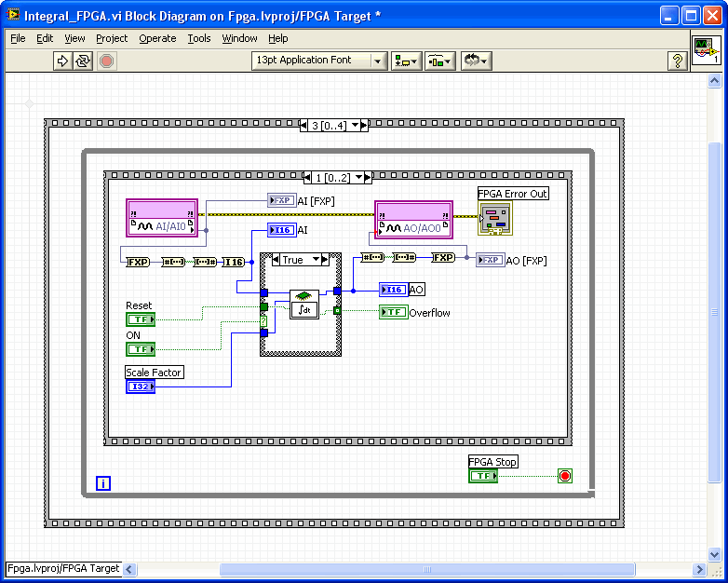Click the horizontal scrollbar right arrow
Screen dimensions: 728x583
point(699,569)
